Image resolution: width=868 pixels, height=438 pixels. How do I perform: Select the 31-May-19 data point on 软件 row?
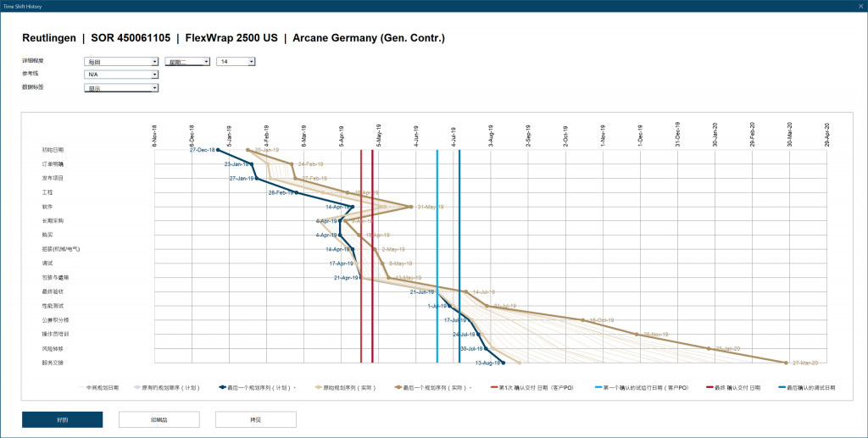pyautogui.click(x=411, y=207)
